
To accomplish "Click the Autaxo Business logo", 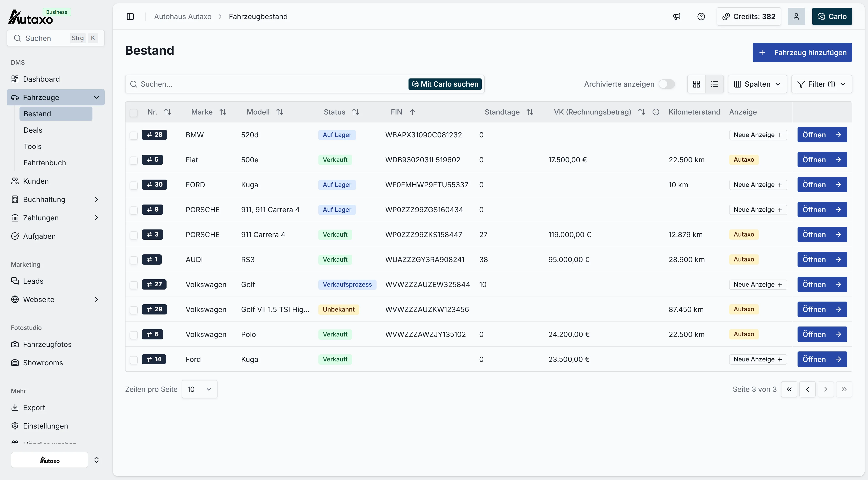I will click(39, 17).
